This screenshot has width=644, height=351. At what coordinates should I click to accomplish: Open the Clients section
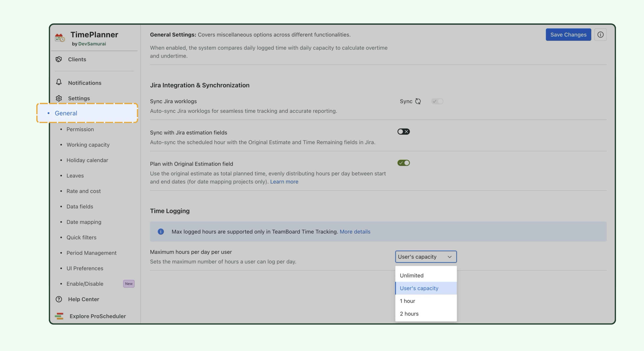[77, 59]
